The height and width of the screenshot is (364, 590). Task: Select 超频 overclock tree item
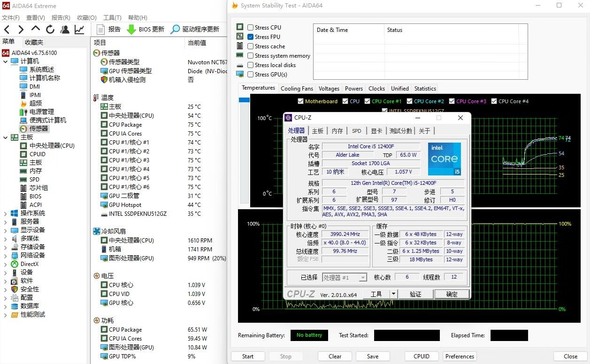tap(35, 103)
